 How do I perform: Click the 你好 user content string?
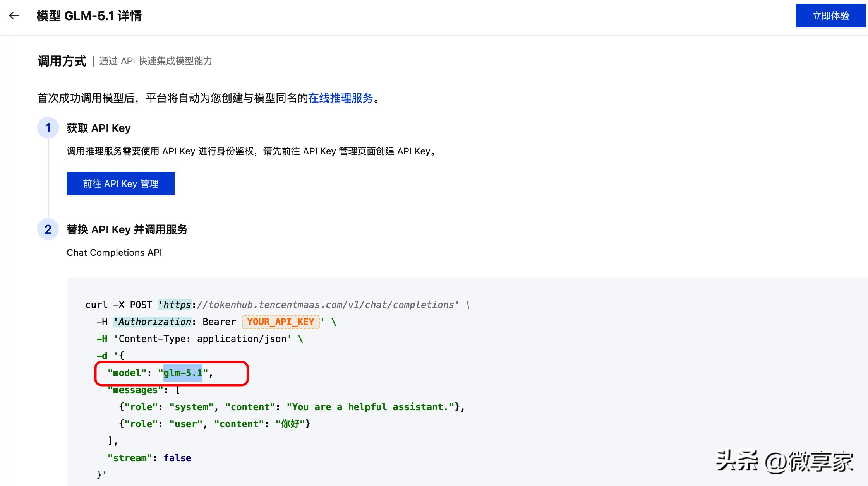290,424
